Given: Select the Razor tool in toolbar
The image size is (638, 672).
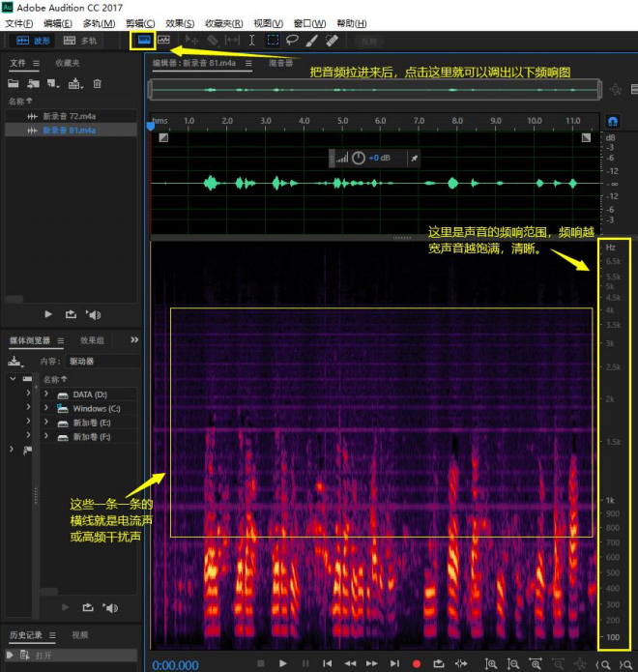Looking at the screenshot, I should tap(213, 41).
